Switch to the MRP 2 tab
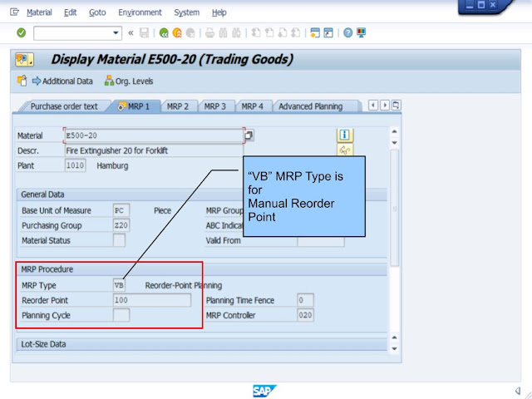 [x=177, y=106]
